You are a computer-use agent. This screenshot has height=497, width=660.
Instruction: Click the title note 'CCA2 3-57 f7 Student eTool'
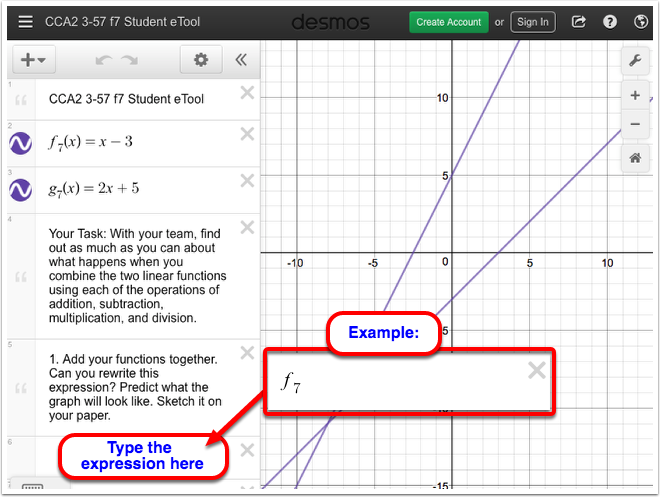(x=126, y=99)
